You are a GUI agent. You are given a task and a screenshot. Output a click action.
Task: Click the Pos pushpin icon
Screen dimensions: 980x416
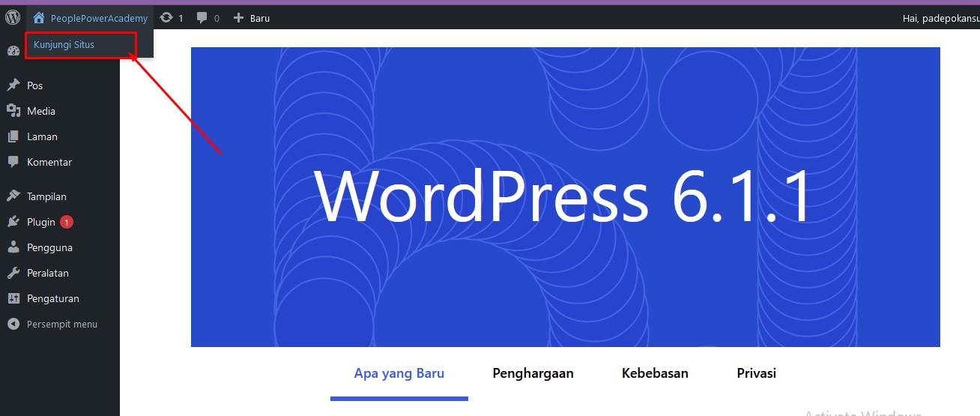pyautogui.click(x=13, y=85)
